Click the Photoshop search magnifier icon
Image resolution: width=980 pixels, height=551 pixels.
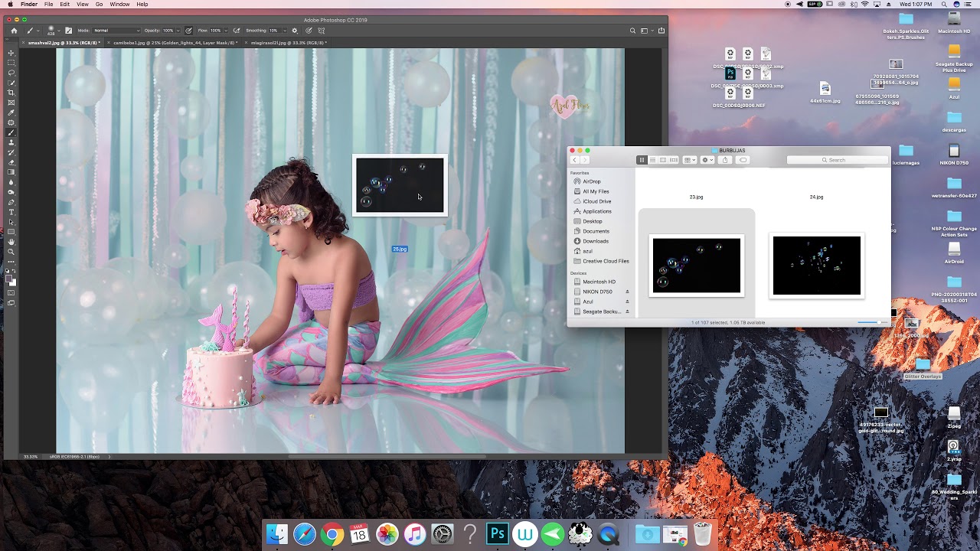click(x=633, y=31)
